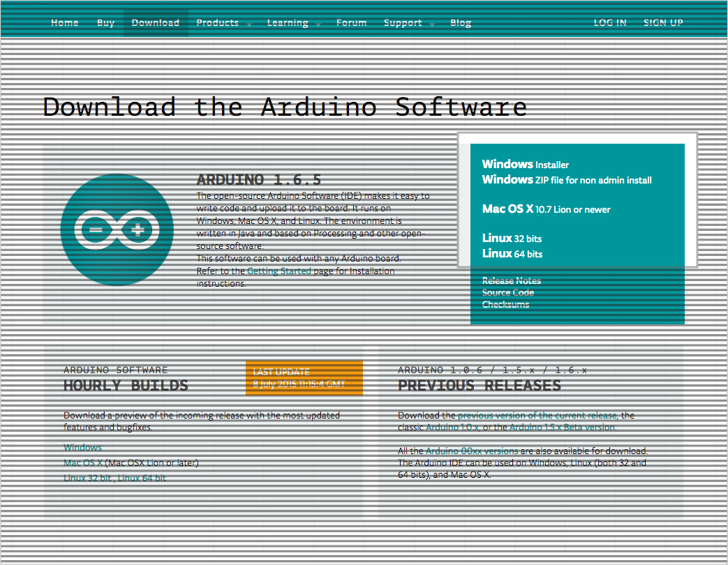Click the "PREVIOUS RELEASES" heading
The width and height of the screenshot is (728, 565).
click(480, 386)
